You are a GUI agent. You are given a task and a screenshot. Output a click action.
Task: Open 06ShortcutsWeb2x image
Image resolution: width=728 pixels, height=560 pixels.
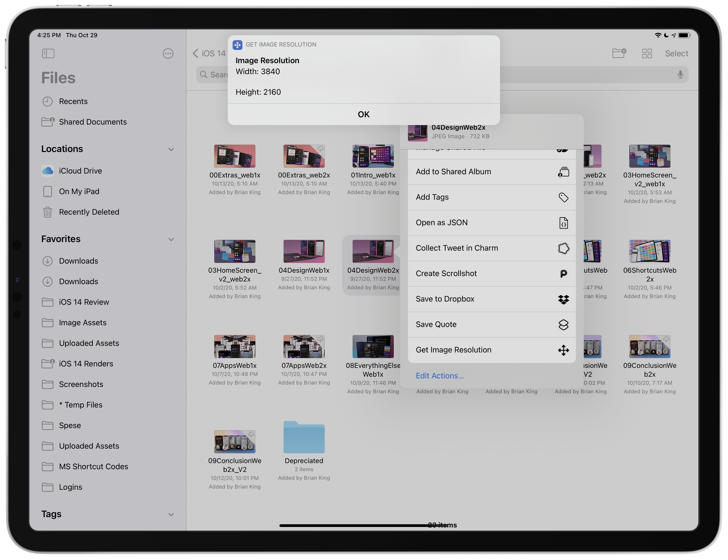click(650, 251)
